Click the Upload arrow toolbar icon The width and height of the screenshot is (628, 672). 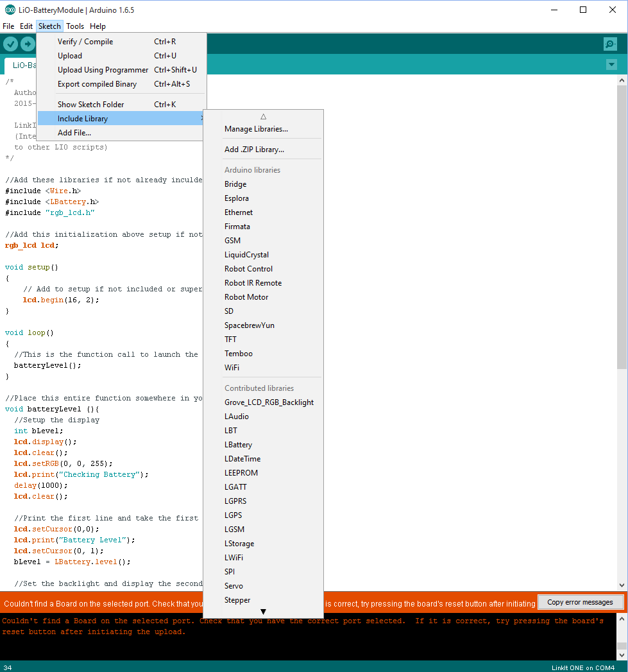click(x=28, y=44)
